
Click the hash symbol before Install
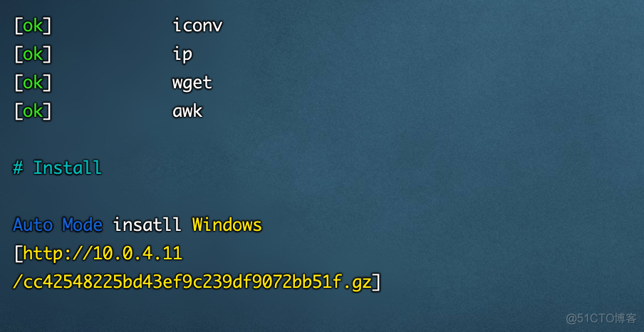pos(18,167)
